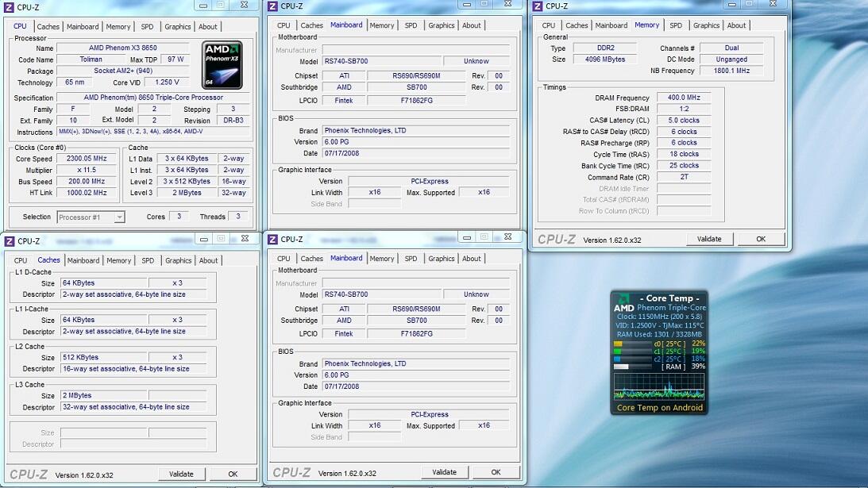Open SPD tab in top-left CPU window
Viewport: 868px width, 488px height.
[147, 26]
